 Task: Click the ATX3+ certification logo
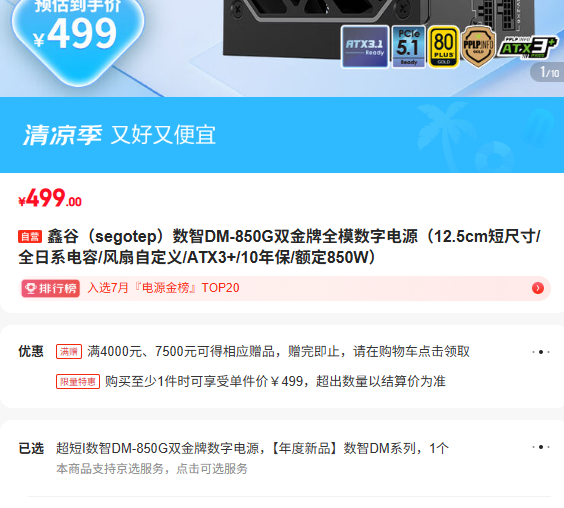[x=527, y=47]
